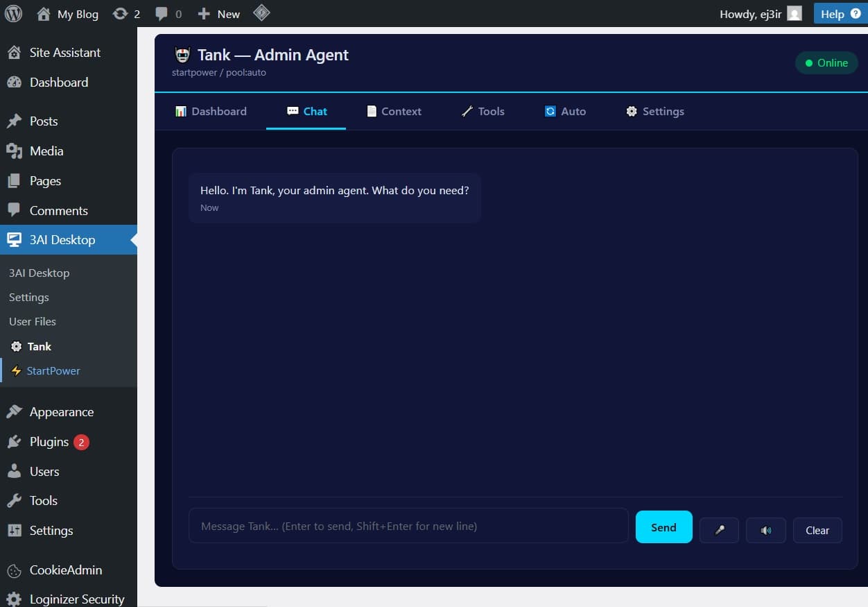868x607 pixels.
Task: Open the Tools sidebar menu
Action: 69,501
